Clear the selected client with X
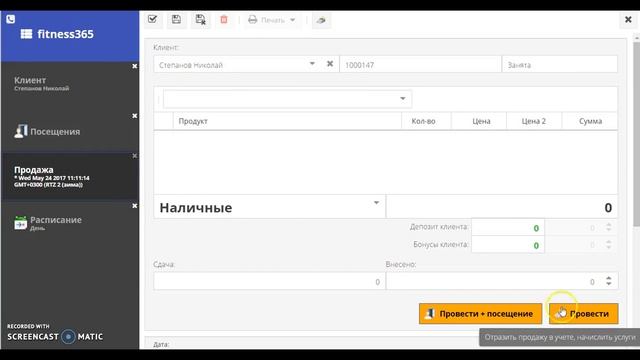Viewport: 640px width, 360px height. tap(330, 64)
